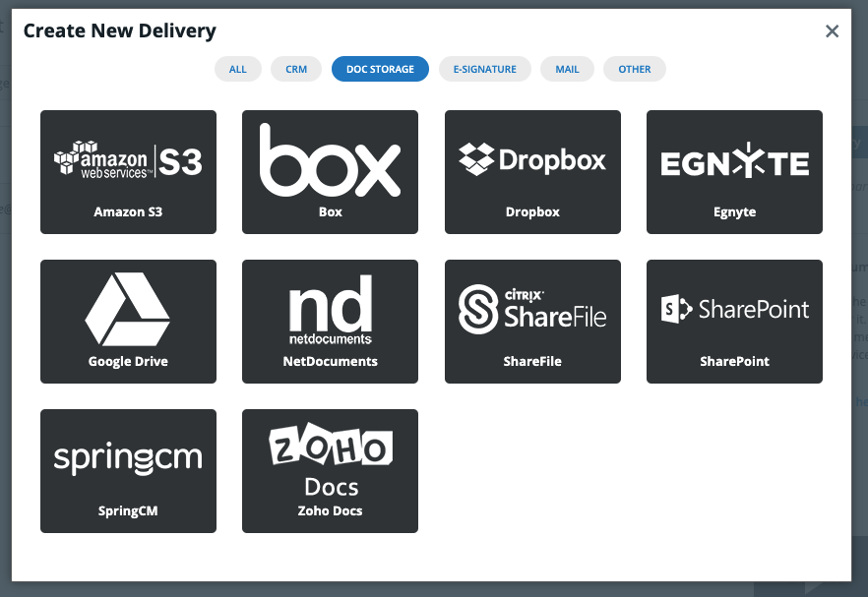868x597 pixels.
Task: Choose the Google Drive triangle logo
Action: point(128,310)
